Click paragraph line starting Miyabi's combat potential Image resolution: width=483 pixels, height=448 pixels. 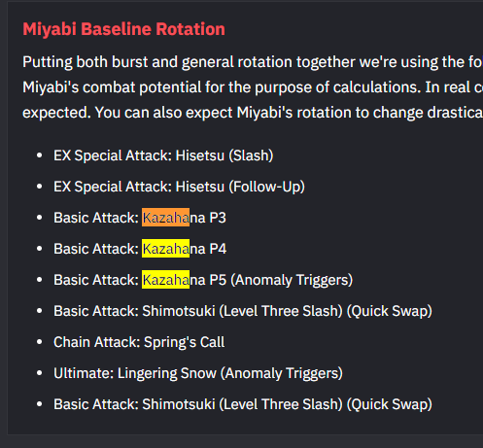(x=253, y=87)
